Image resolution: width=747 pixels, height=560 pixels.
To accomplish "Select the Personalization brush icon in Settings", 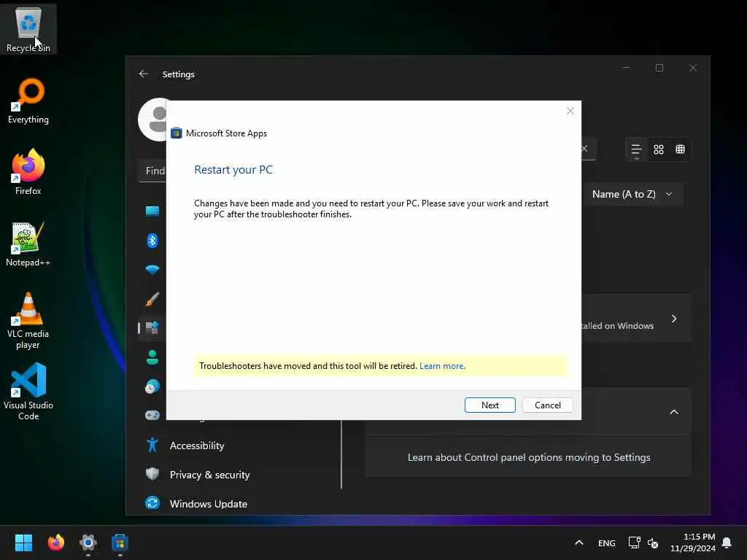I will pyautogui.click(x=152, y=299).
